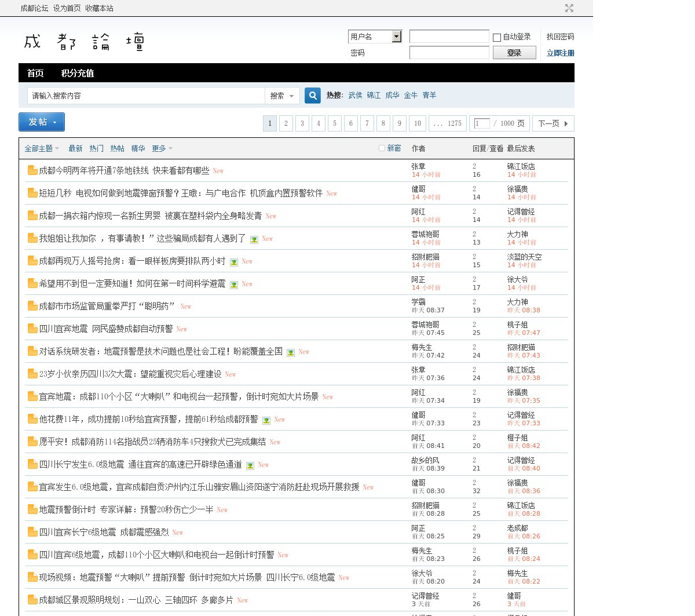Expand the 搜索 type dropdown
This screenshot has width=695, height=616.
[x=282, y=96]
